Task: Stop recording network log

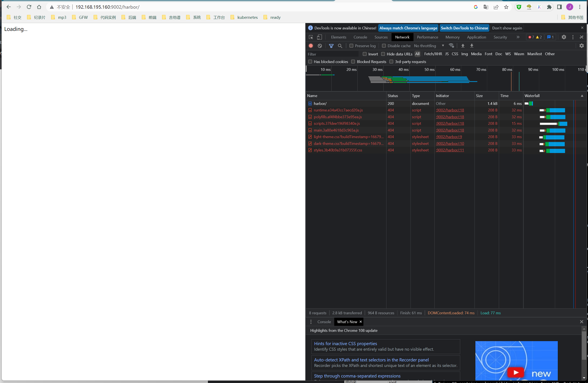Action: (311, 46)
